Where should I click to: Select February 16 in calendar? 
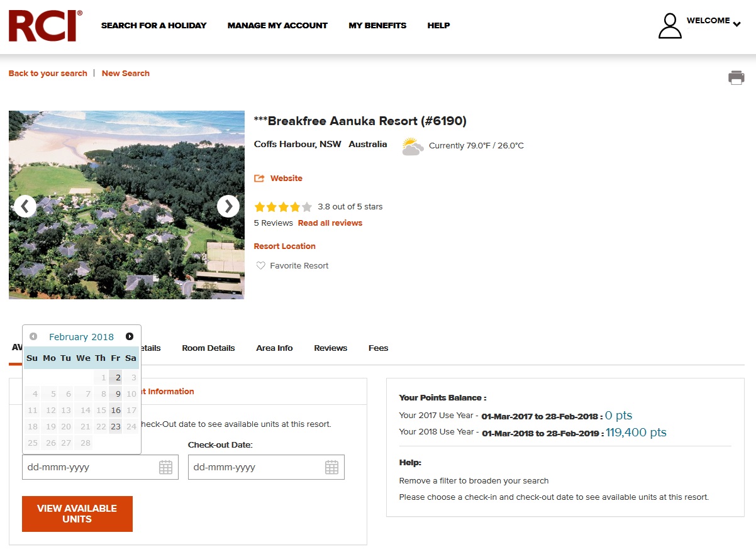pos(116,411)
